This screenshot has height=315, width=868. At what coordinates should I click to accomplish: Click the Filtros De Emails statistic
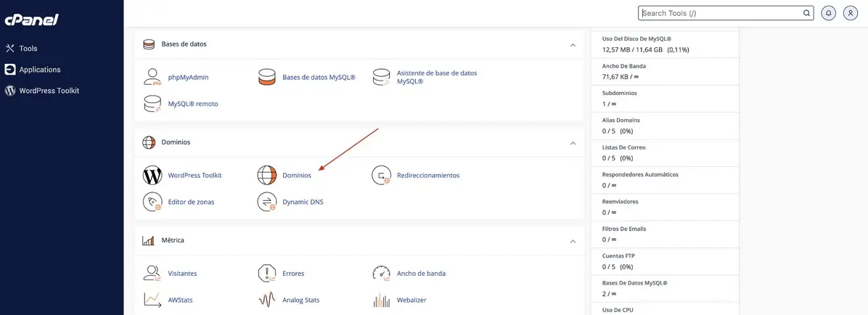click(666, 234)
